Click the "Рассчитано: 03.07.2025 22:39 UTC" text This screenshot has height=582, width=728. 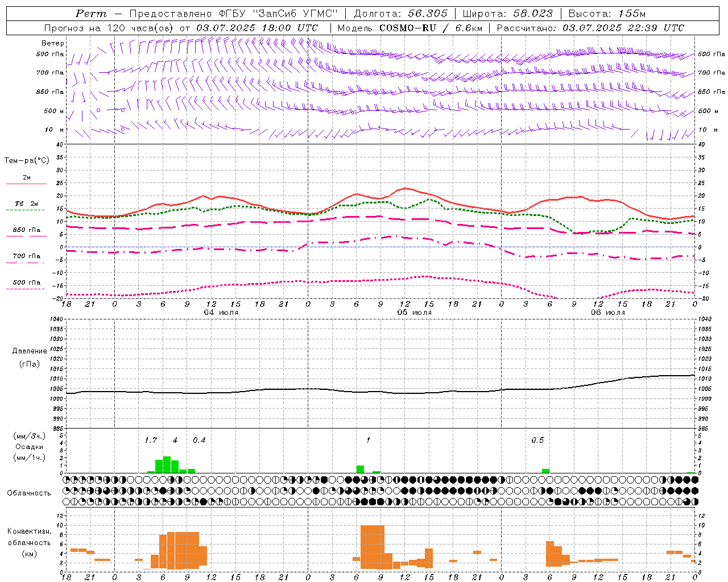(590, 28)
